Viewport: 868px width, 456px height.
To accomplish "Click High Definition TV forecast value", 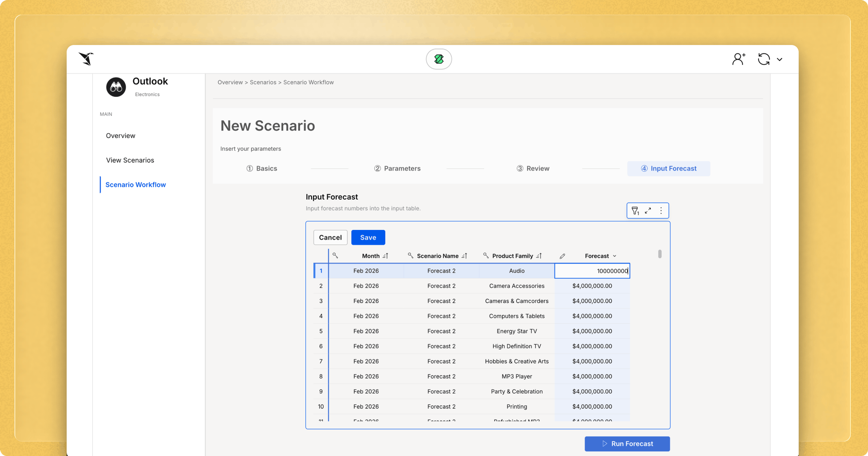I will tap(592, 346).
